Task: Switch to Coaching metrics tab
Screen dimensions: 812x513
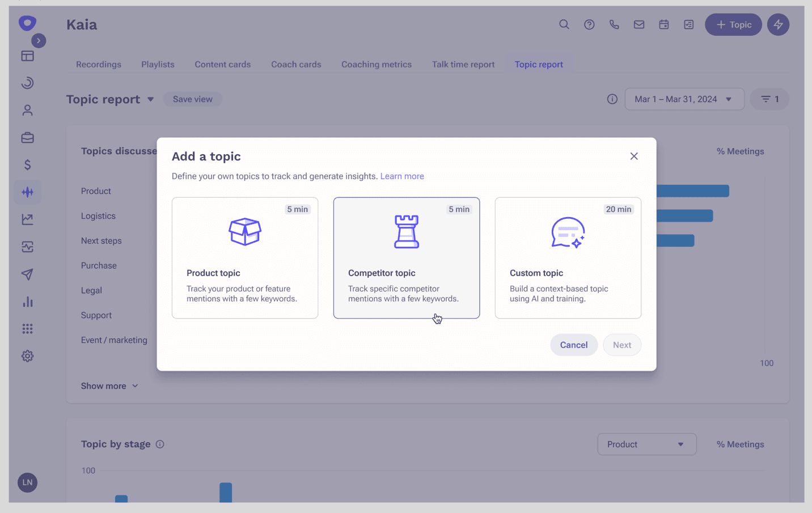Action: pos(377,65)
